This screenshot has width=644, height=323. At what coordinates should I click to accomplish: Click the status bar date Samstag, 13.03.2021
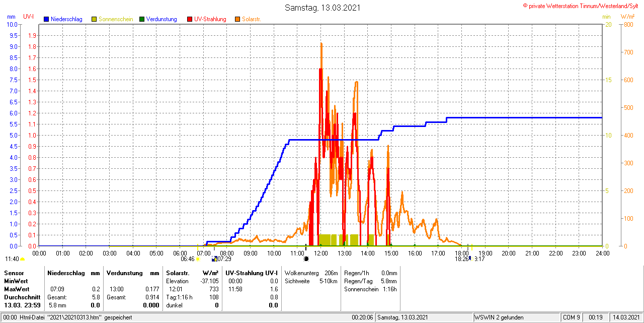pos(403,317)
